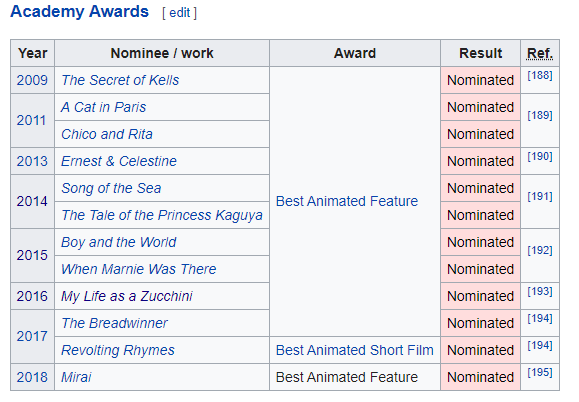Viewport: 579px width, 402px height.
Task: Open reference citation 188
Action: pyautogui.click(x=540, y=75)
